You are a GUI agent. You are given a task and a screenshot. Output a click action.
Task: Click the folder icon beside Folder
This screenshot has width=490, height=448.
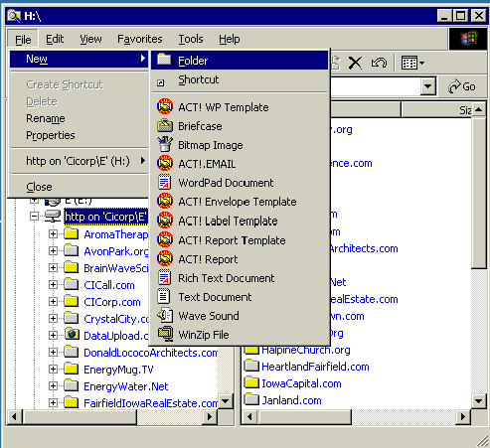(x=164, y=60)
